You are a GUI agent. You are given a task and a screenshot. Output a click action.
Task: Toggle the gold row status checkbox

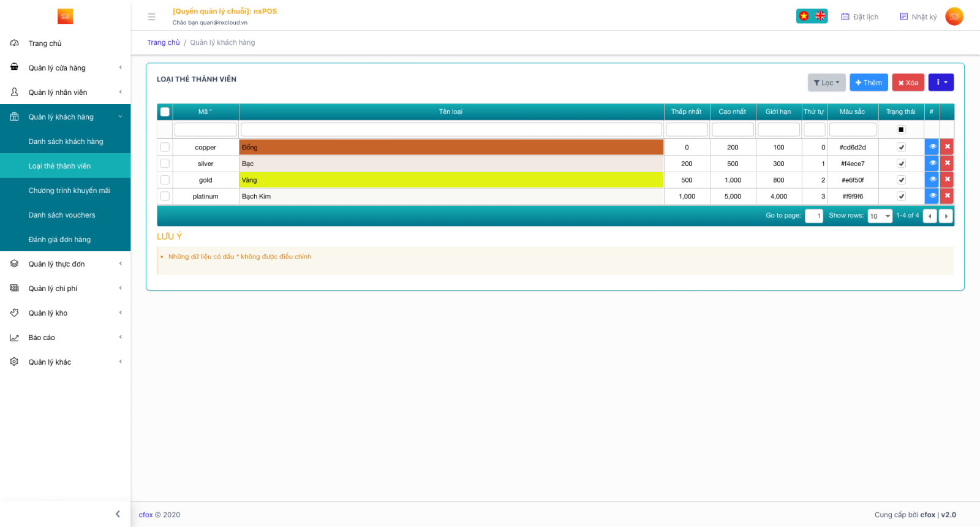pyautogui.click(x=901, y=180)
